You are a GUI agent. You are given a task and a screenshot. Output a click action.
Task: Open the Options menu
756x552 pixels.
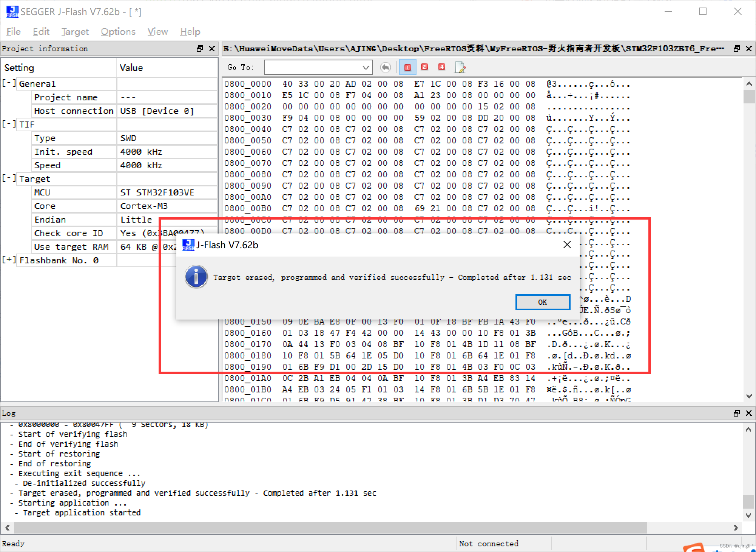pos(118,32)
